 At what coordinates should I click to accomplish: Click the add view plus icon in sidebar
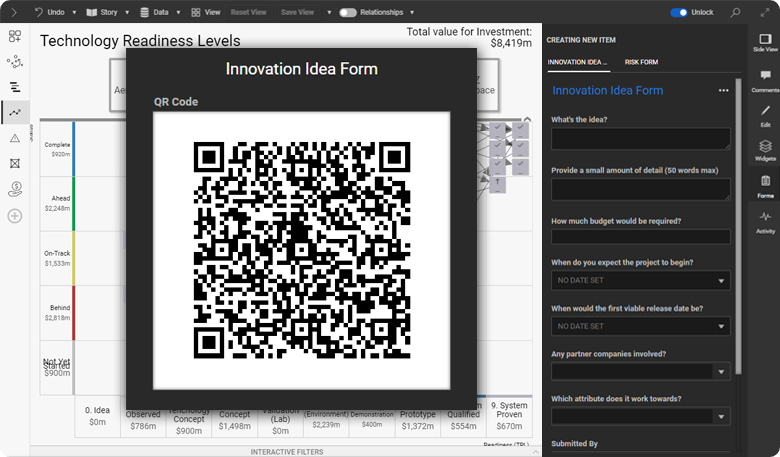(x=15, y=215)
